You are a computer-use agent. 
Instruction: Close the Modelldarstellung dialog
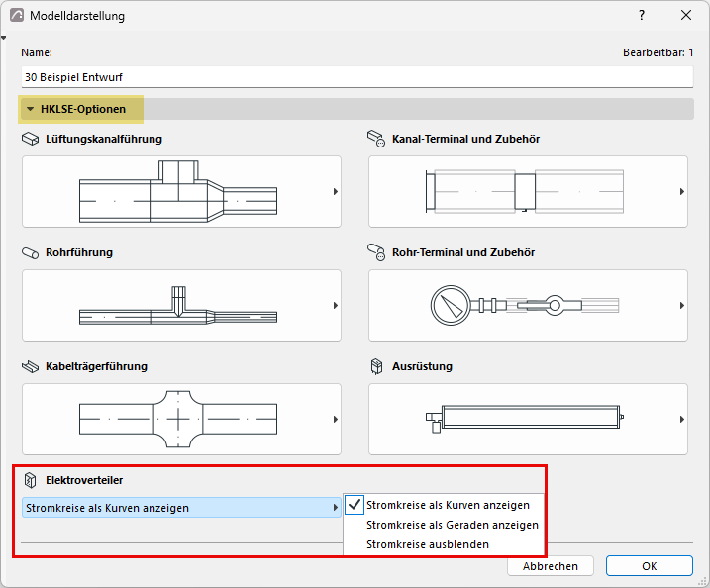click(x=686, y=16)
